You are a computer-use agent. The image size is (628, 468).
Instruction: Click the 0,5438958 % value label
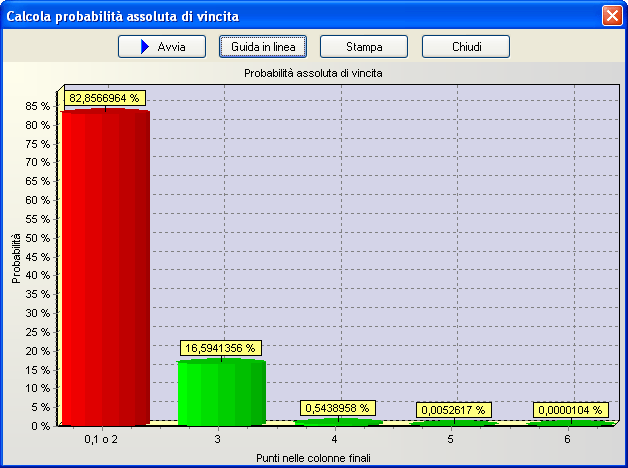[x=337, y=408]
